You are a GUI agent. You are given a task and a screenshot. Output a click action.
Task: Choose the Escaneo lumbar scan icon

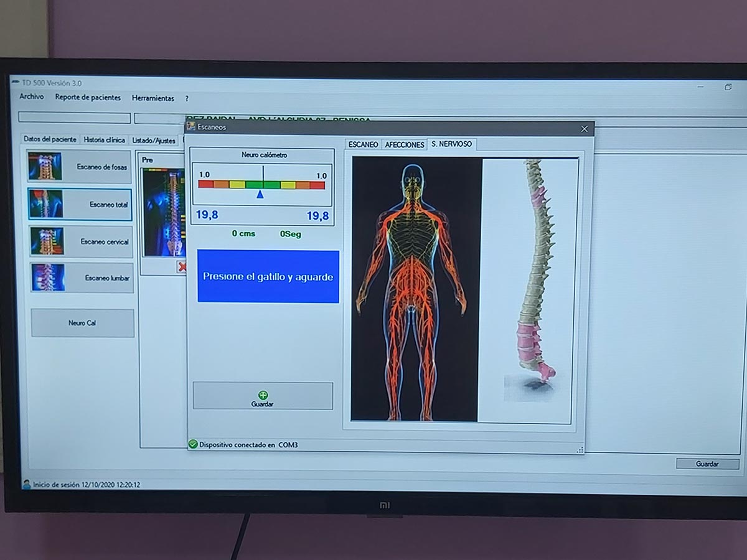(48, 278)
